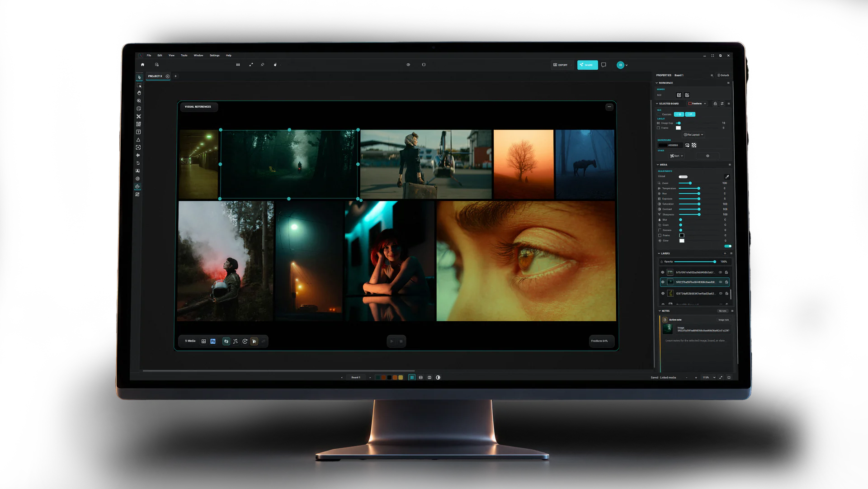Screen dimensions: 868x489
Task: Click the eyedropper in Media adjustments
Action: pyautogui.click(x=727, y=177)
